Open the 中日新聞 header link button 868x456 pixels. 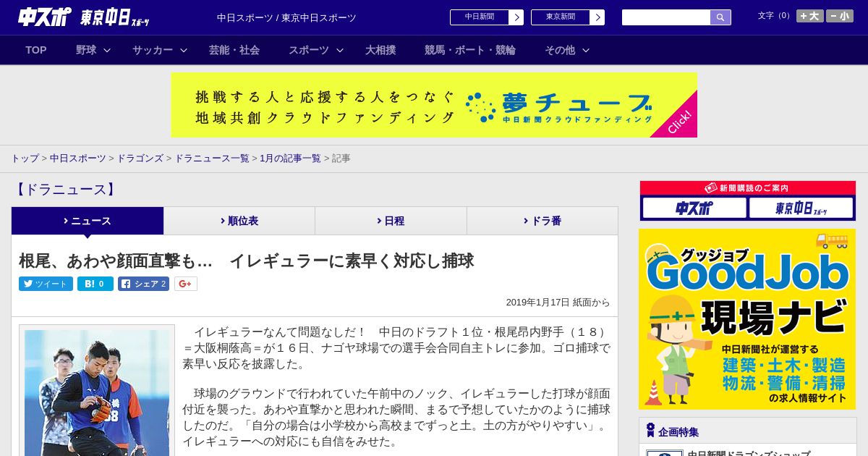pos(486,17)
